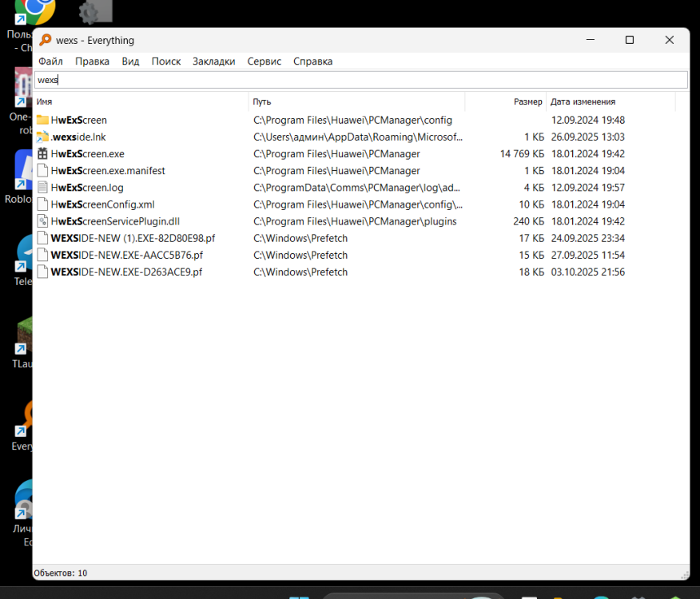Click the date 24.09.2025 23:34
The image size is (700, 599).
588,238
